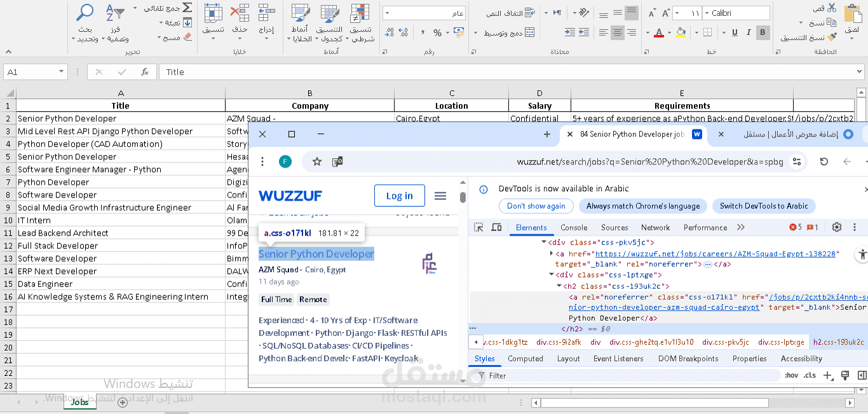Open the Wuzzuf hamburger menu
This screenshot has height=414, width=868.
pos(440,196)
